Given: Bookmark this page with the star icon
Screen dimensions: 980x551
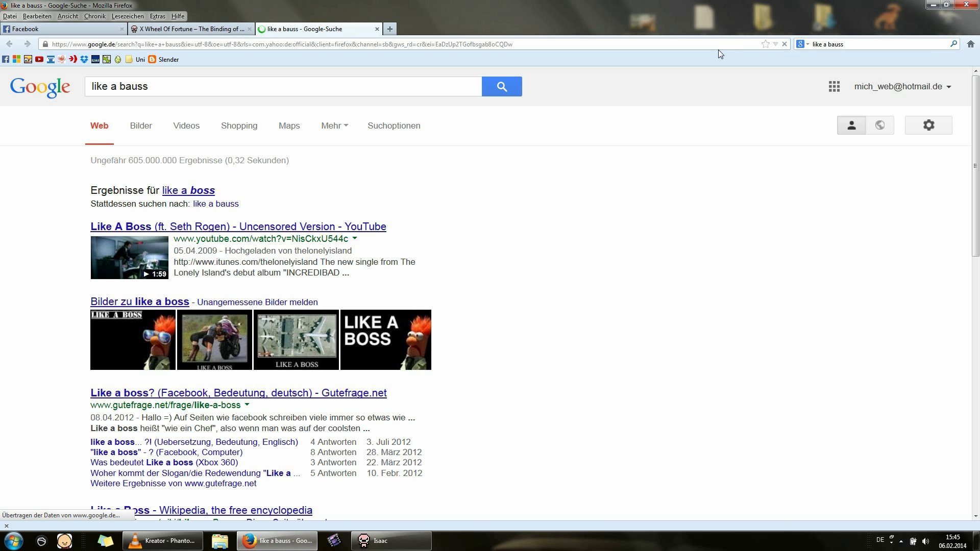Looking at the screenshot, I should click(x=765, y=44).
